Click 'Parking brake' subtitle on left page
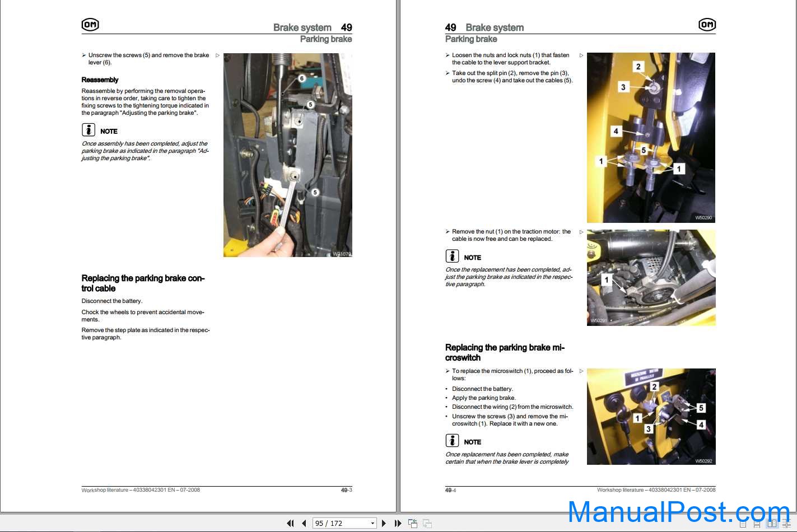 326,39
